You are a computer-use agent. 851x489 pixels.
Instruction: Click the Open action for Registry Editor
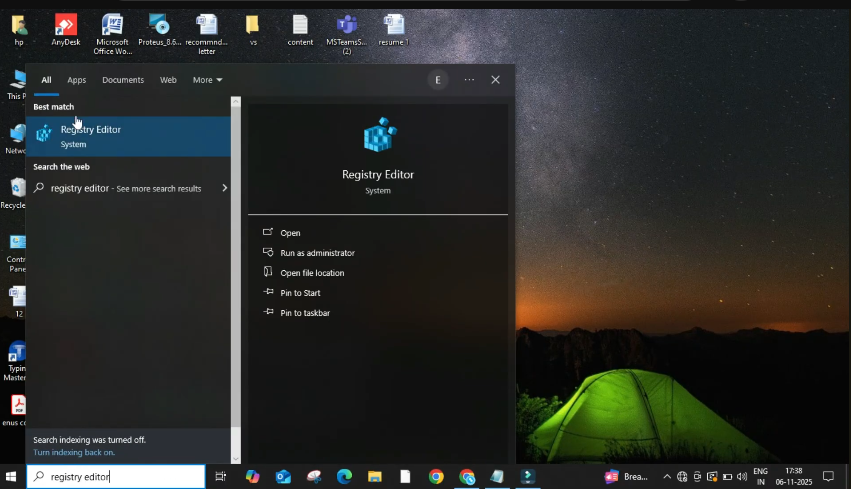(290, 233)
